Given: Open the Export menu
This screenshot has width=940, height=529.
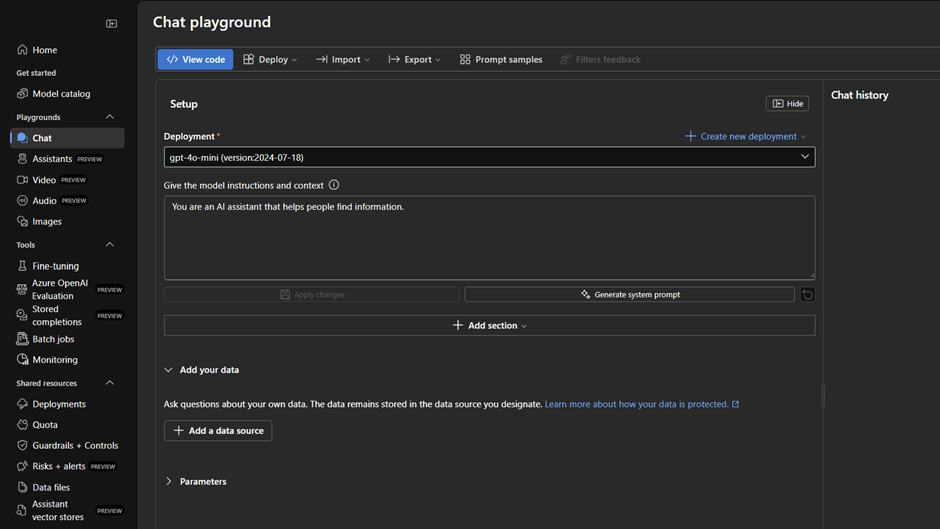Looking at the screenshot, I should tap(414, 60).
